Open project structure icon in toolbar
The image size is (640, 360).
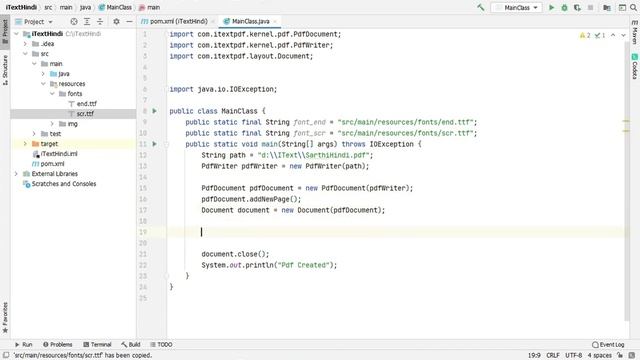coord(607,7)
